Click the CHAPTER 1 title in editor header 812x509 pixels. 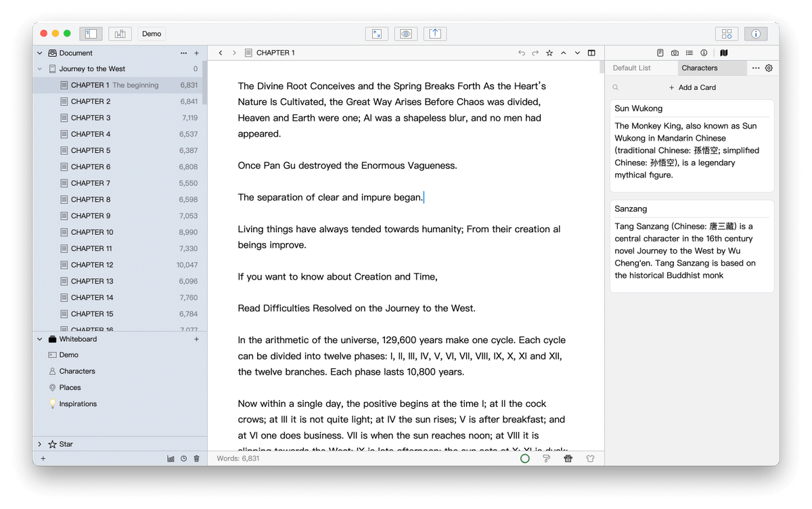pos(275,53)
